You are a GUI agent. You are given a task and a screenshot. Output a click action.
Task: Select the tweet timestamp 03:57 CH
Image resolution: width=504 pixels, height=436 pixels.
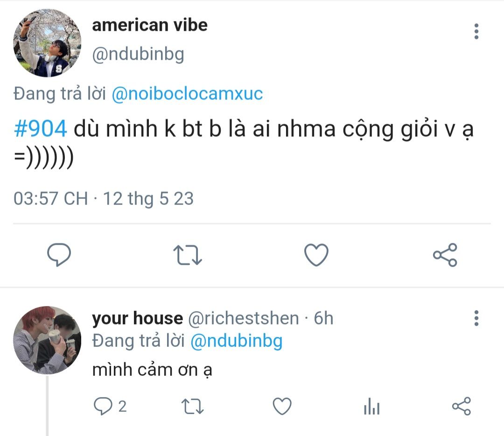point(50,198)
